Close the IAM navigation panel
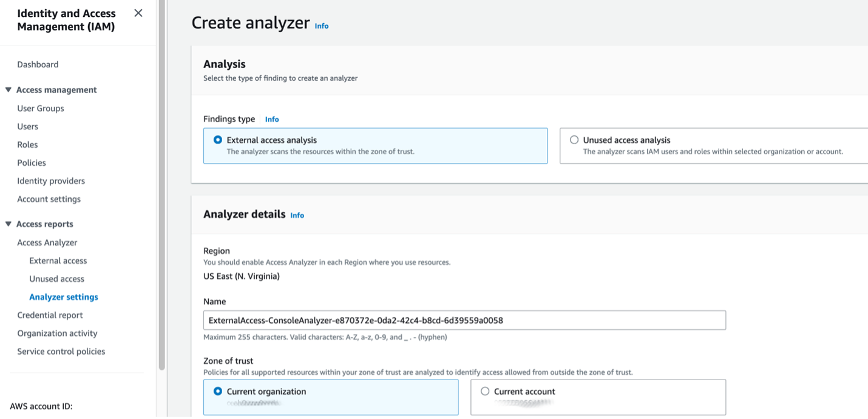 [138, 13]
